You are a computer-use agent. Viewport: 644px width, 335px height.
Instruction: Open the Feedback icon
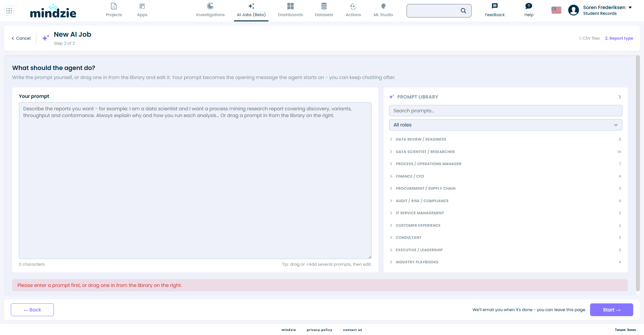[x=495, y=6]
